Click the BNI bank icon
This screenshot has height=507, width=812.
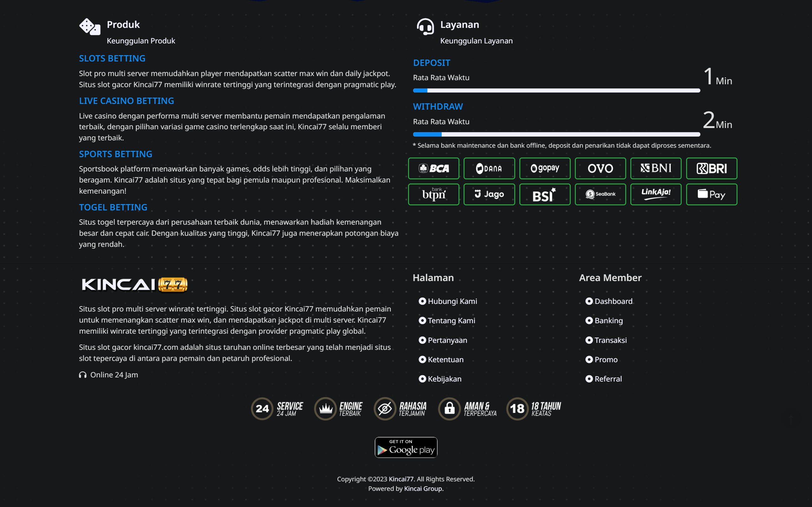655,168
